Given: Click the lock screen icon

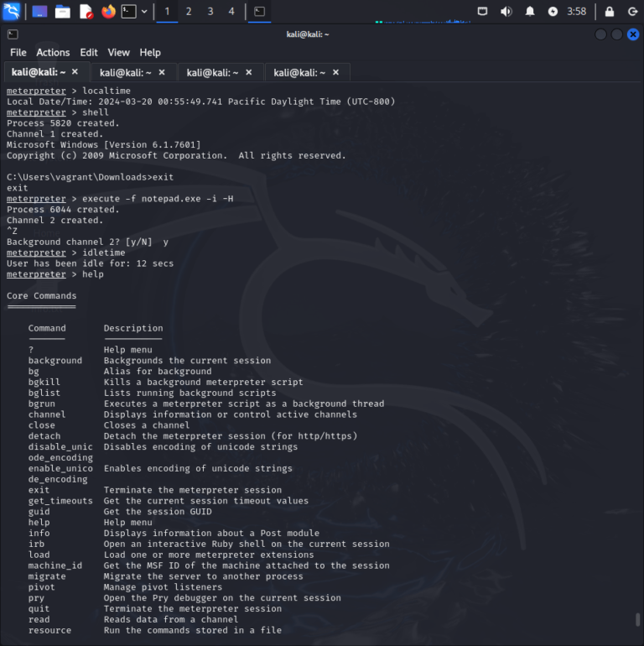Looking at the screenshot, I should click(x=610, y=12).
